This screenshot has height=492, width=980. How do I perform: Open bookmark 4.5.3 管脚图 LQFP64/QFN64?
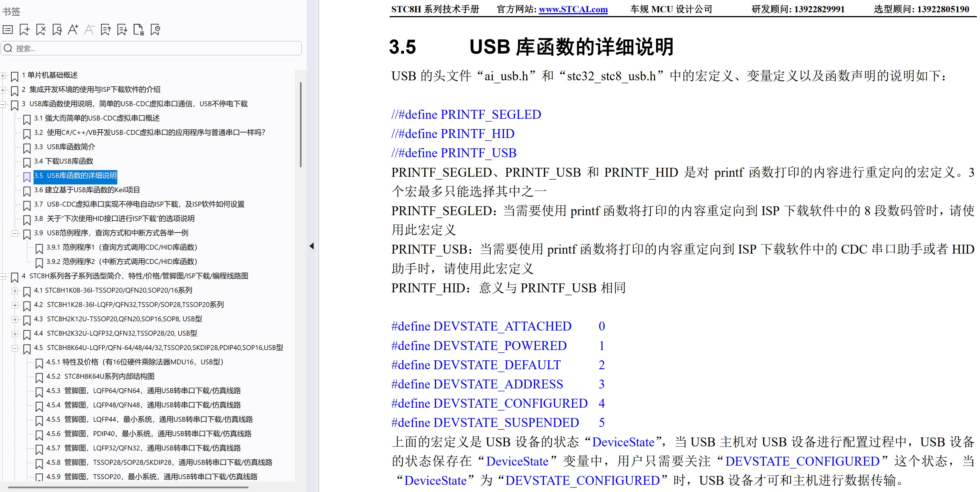coord(143,391)
